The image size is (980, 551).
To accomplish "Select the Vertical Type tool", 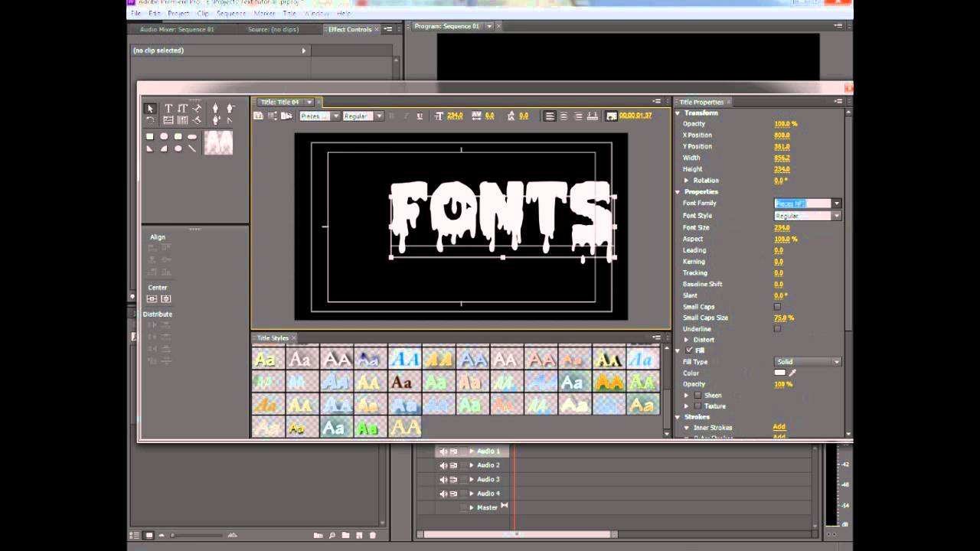I will tap(182, 109).
